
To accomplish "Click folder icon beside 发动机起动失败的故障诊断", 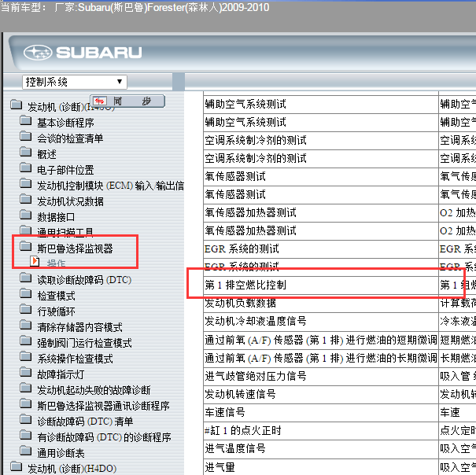I will point(26,388).
